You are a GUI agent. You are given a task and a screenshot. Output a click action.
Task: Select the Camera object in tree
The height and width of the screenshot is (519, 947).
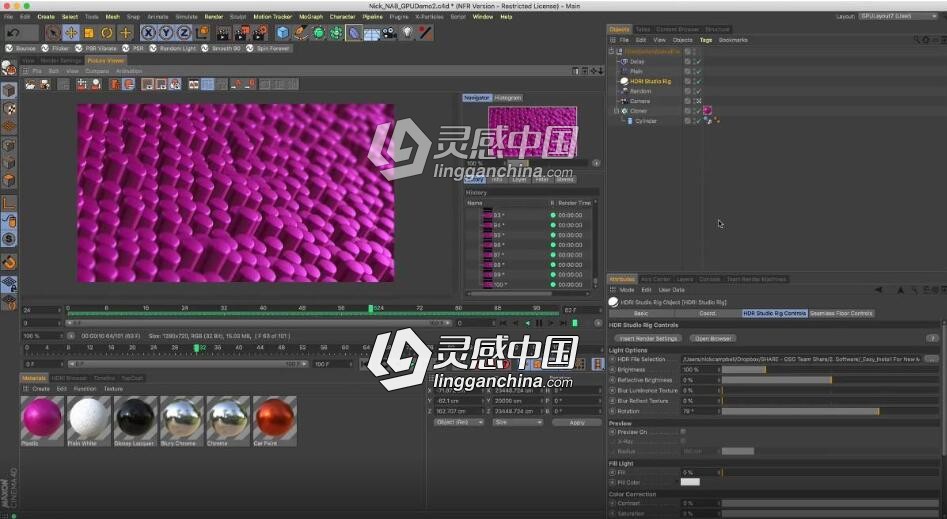[640, 101]
